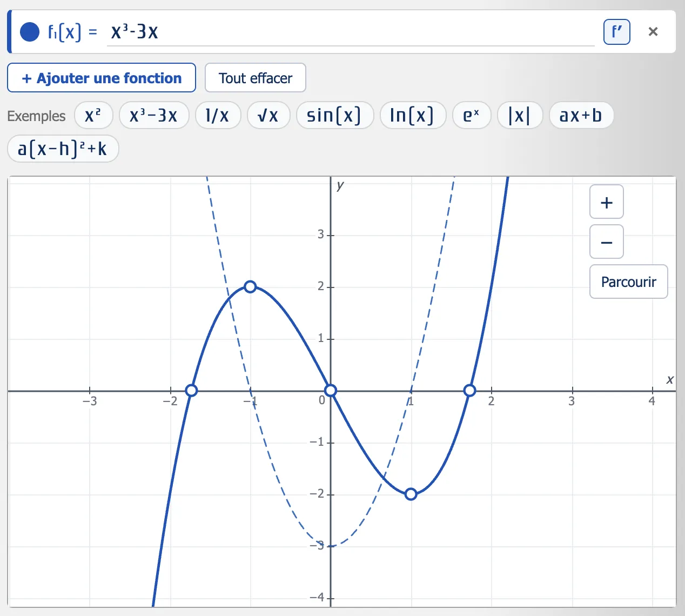Remove function f₁ with the × button
Image resolution: width=685 pixels, height=616 pixels.
(x=653, y=32)
